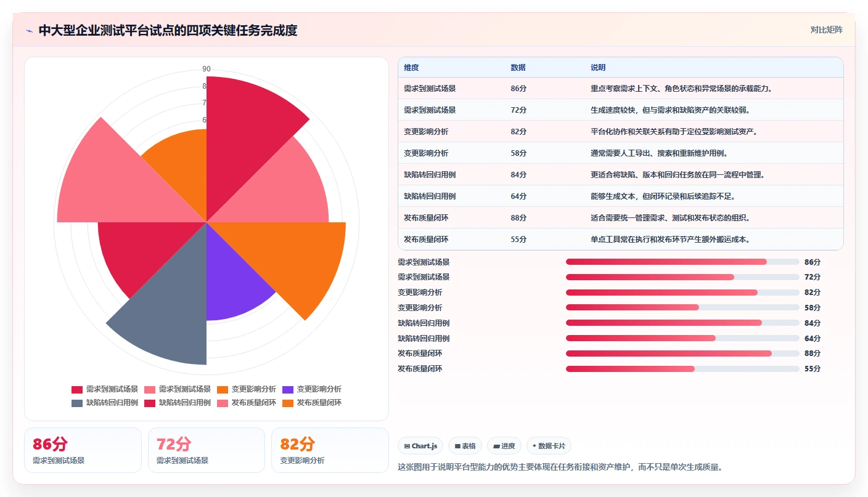Screen dimensions: 868x497
Task: Click the footer note starting '这张图用于说明平台型能力'
Action: (x=560, y=467)
